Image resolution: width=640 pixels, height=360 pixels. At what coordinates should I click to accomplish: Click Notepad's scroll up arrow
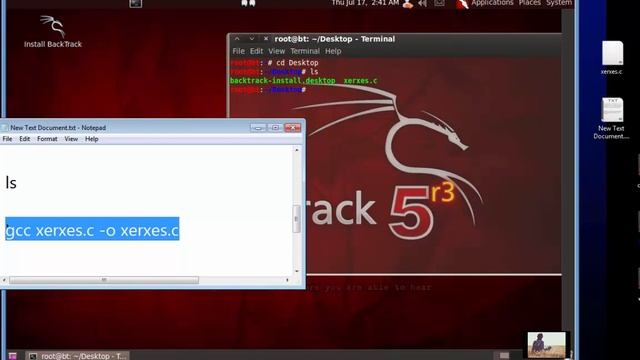(x=297, y=150)
